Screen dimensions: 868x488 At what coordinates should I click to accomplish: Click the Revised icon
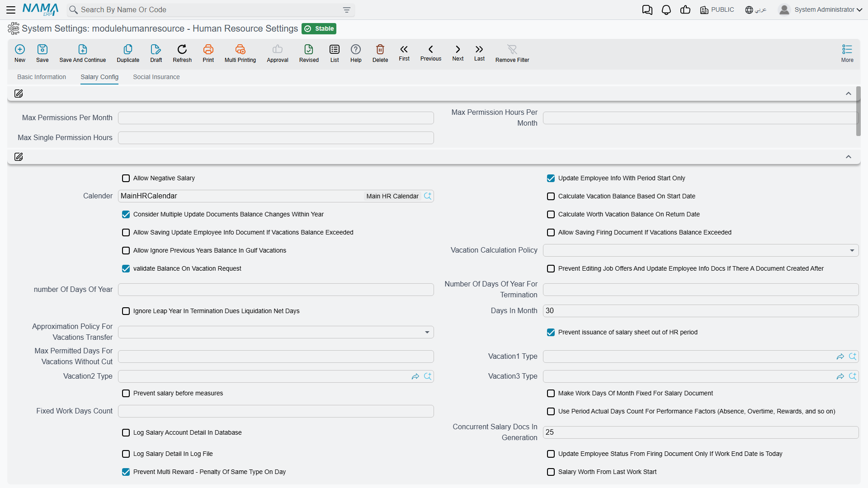(x=309, y=49)
